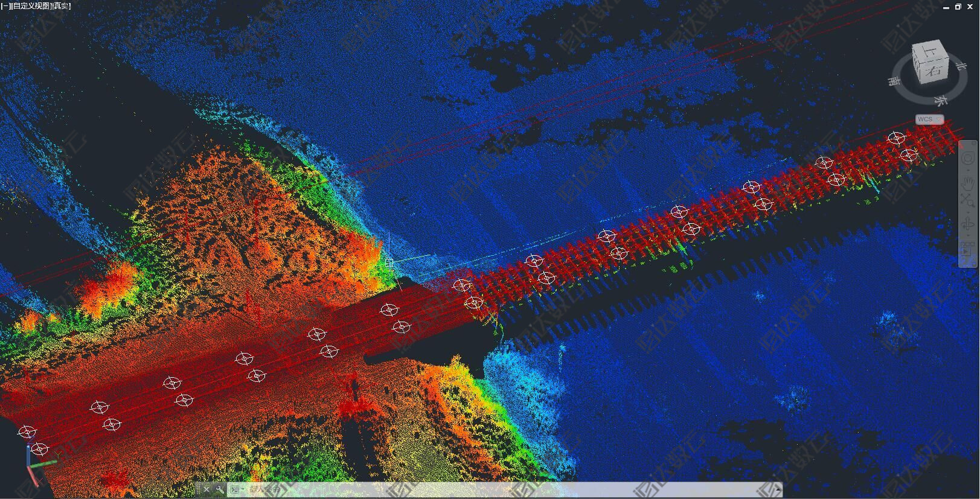Viewport: 980px width, 499px height.
Task: Click the ViewCube top face 上
Action: pyautogui.click(x=928, y=54)
